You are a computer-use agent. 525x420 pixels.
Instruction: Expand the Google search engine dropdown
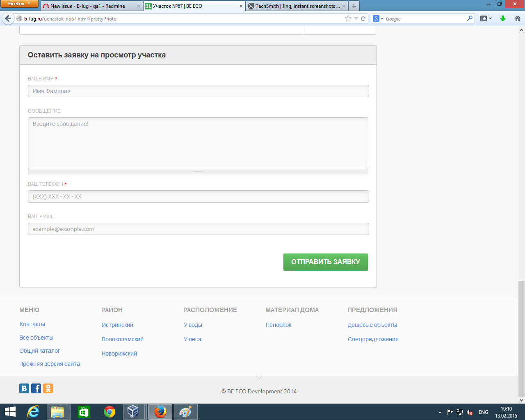(378, 18)
